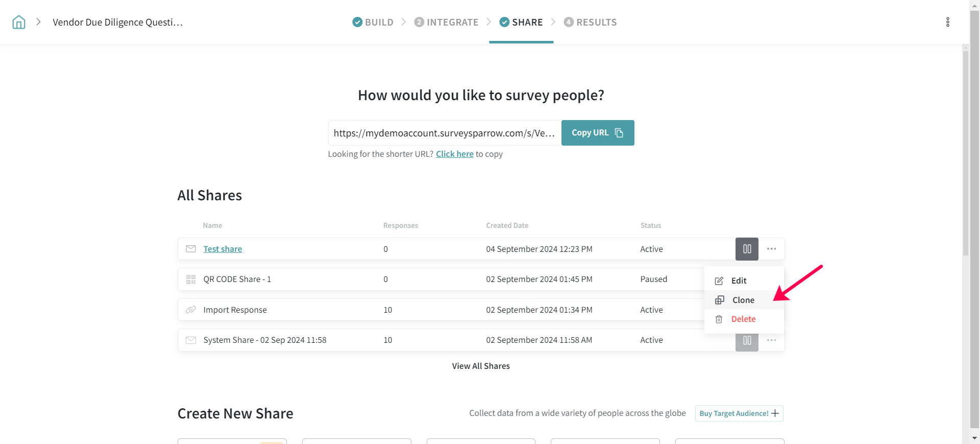Open the RESULTS step tab

[x=590, y=22]
